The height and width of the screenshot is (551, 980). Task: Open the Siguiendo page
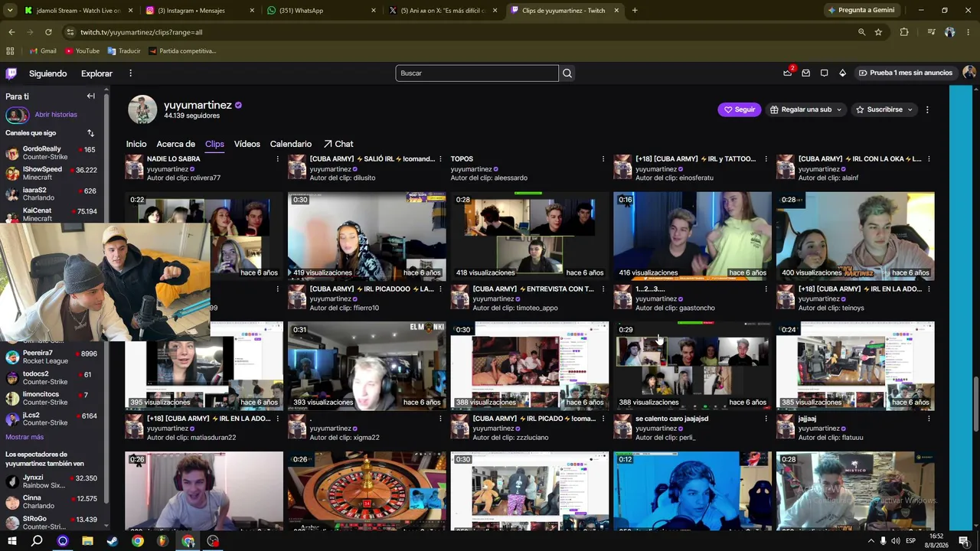[x=48, y=73]
